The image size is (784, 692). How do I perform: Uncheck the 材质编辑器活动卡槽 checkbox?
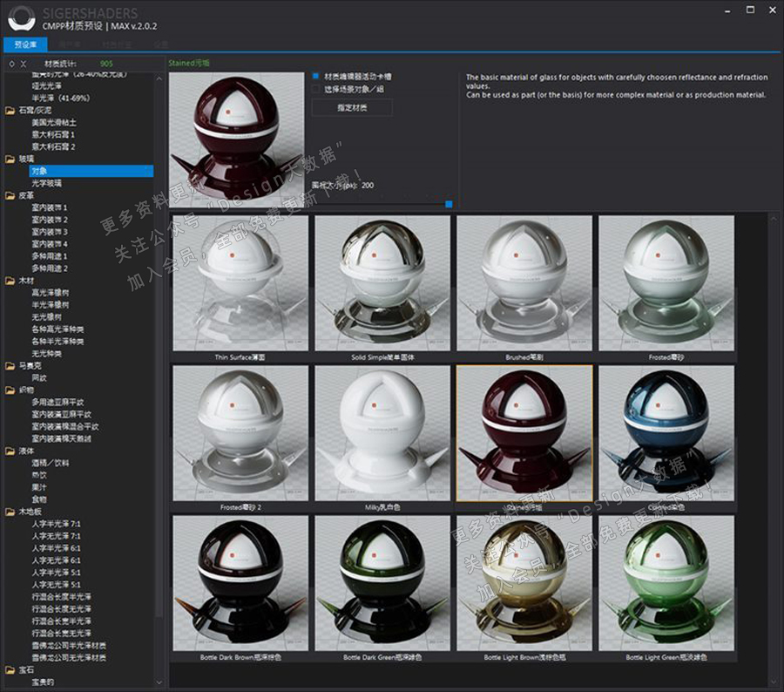pyautogui.click(x=316, y=77)
